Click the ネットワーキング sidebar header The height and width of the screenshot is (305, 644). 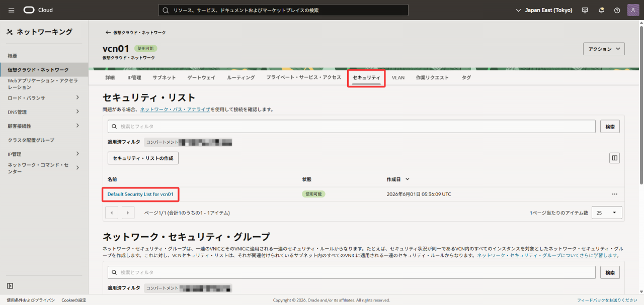pyautogui.click(x=39, y=32)
